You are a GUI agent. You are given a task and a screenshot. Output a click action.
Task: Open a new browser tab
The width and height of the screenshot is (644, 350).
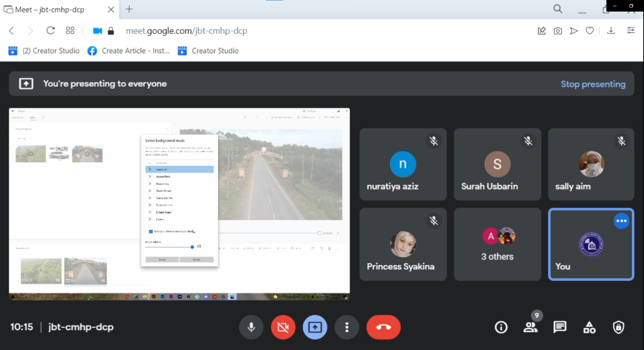129,9
